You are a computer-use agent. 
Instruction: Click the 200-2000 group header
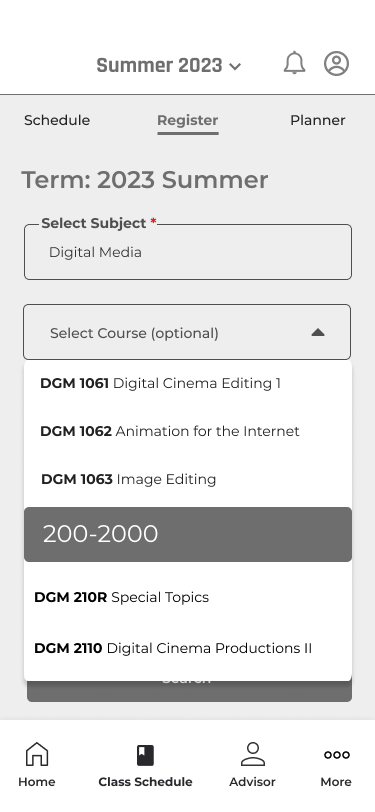[188, 534]
